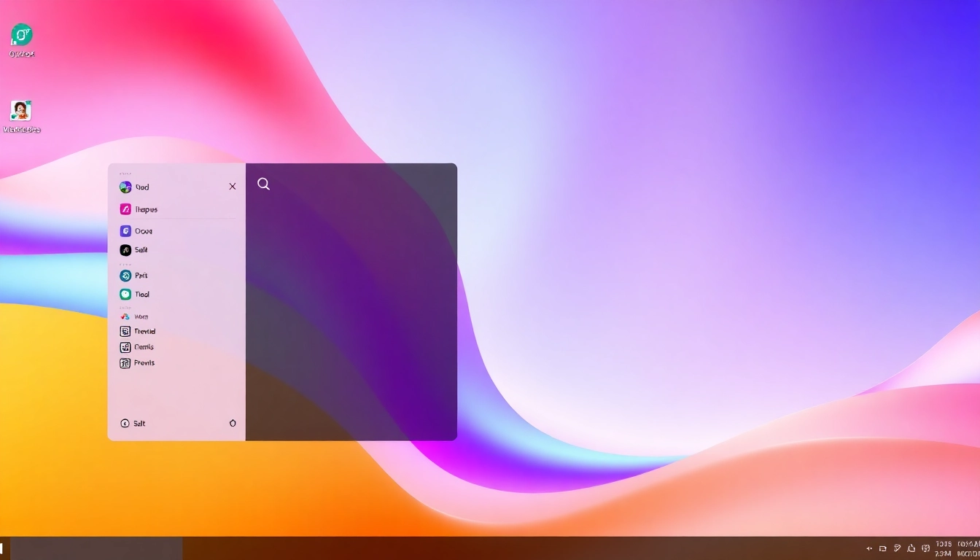The width and height of the screenshot is (980, 560).
Task: Select the green Tioal app icon
Action: pos(125,295)
